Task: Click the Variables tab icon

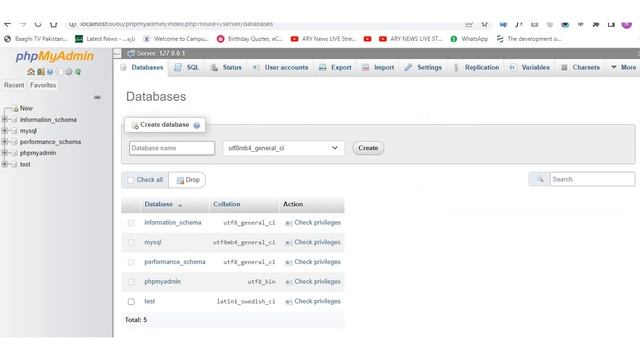Action: point(512,67)
